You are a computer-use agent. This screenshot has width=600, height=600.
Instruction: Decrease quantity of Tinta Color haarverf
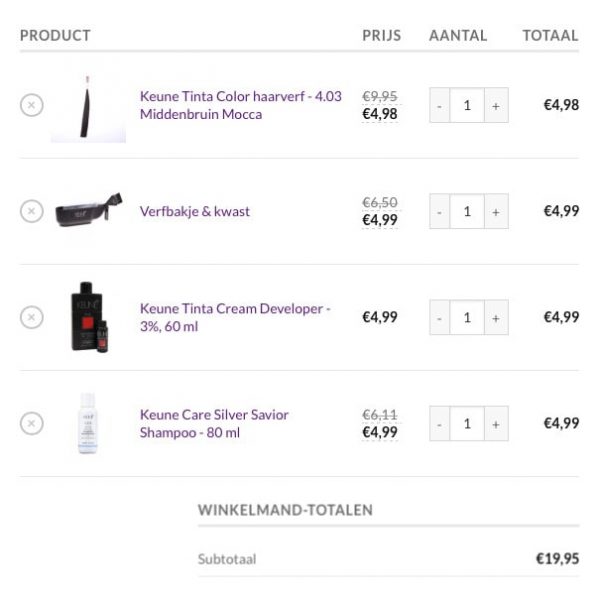point(439,105)
